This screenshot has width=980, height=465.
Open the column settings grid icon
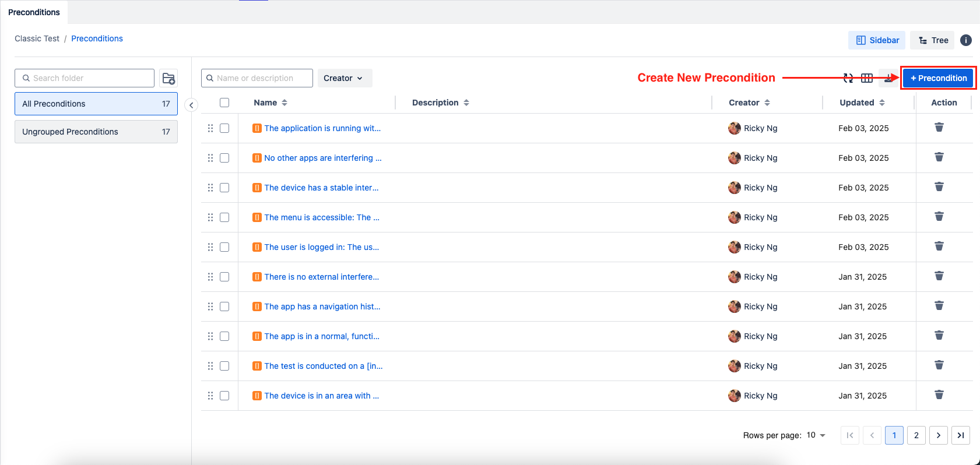[867, 78]
